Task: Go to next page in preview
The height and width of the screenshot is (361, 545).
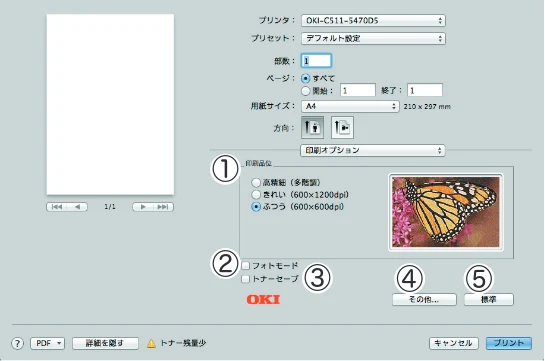Action: [x=143, y=207]
